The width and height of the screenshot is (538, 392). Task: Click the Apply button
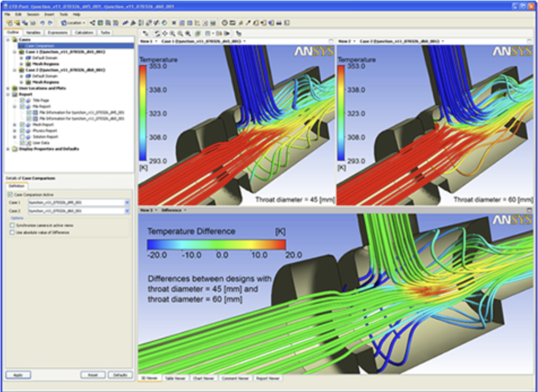coord(18,375)
